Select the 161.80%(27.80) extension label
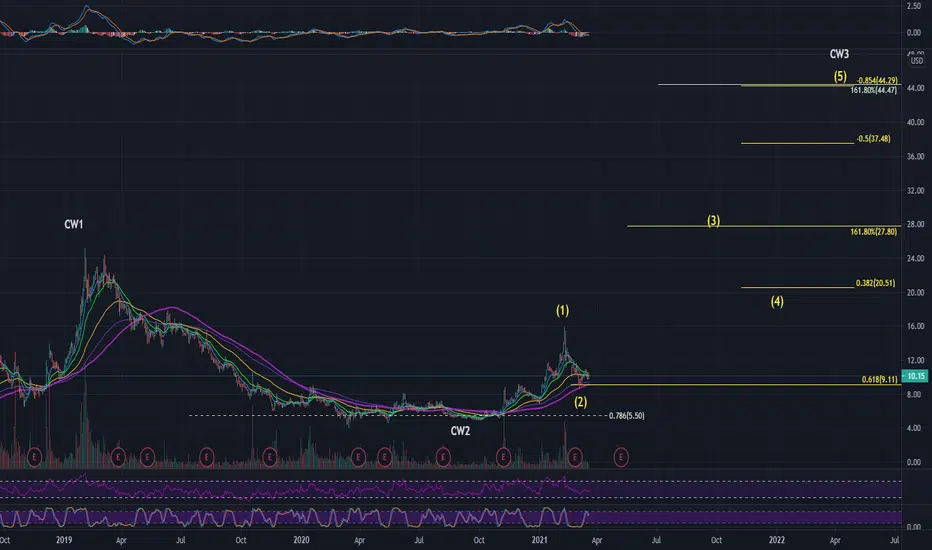 coord(873,232)
